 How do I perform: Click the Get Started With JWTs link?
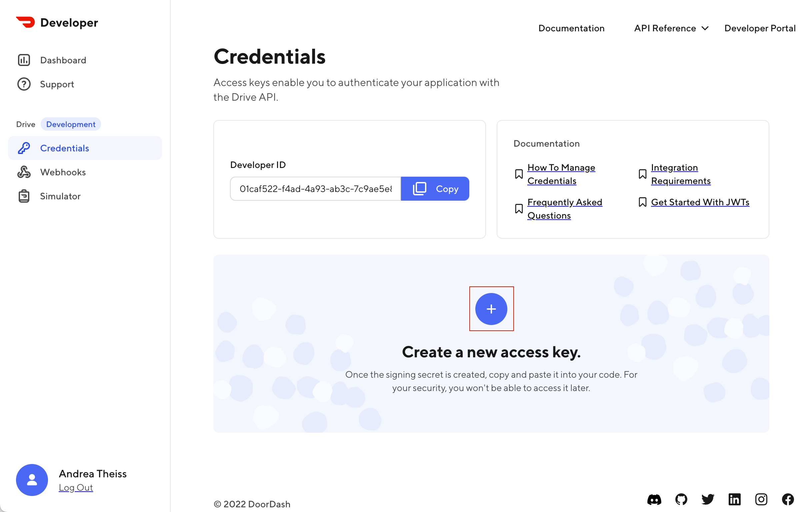(700, 202)
